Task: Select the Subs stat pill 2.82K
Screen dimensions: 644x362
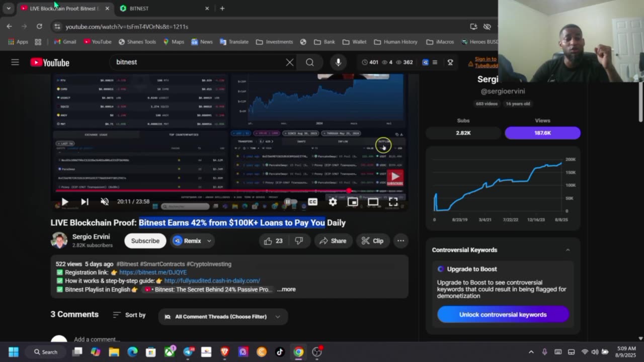Action: [463, 133]
